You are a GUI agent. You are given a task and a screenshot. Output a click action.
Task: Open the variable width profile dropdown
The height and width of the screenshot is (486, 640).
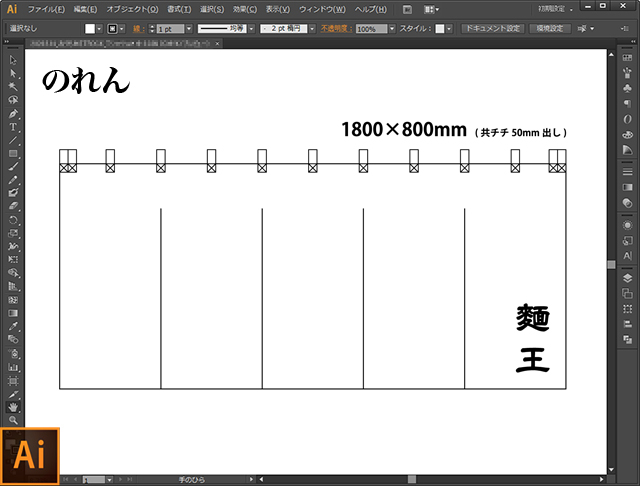click(x=251, y=29)
